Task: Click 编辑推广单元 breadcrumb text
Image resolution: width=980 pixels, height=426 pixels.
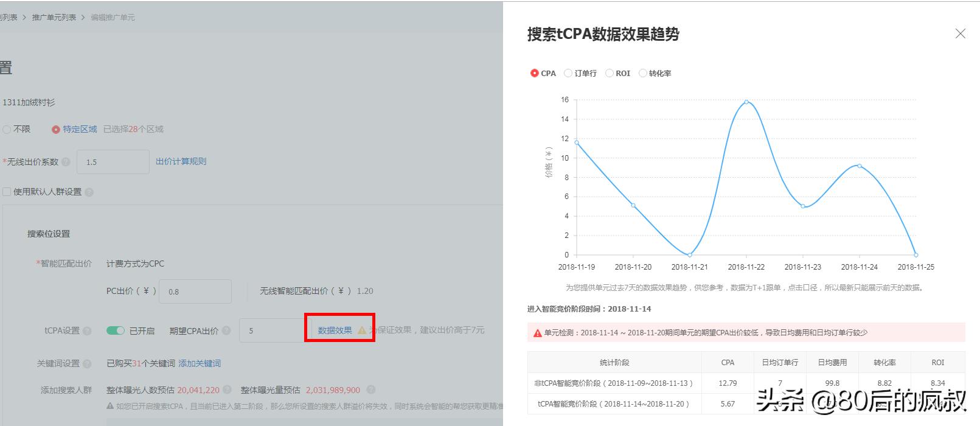Action: click(113, 17)
